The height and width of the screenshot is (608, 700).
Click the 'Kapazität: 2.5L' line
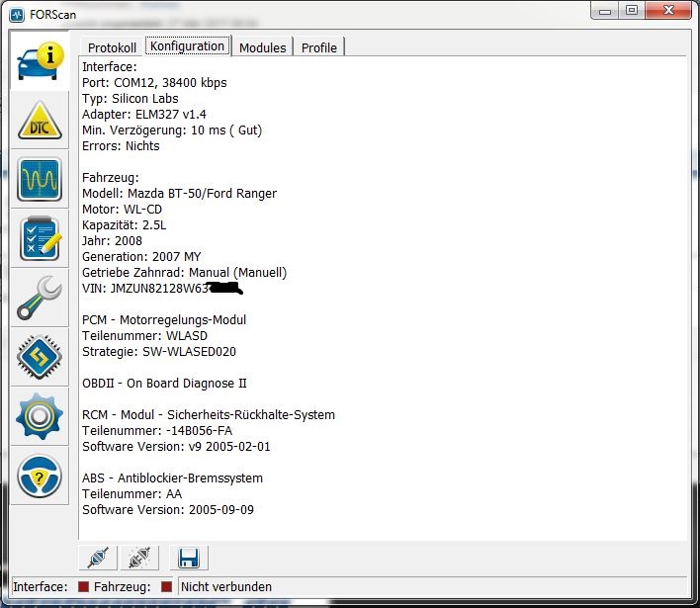pyautogui.click(x=125, y=225)
